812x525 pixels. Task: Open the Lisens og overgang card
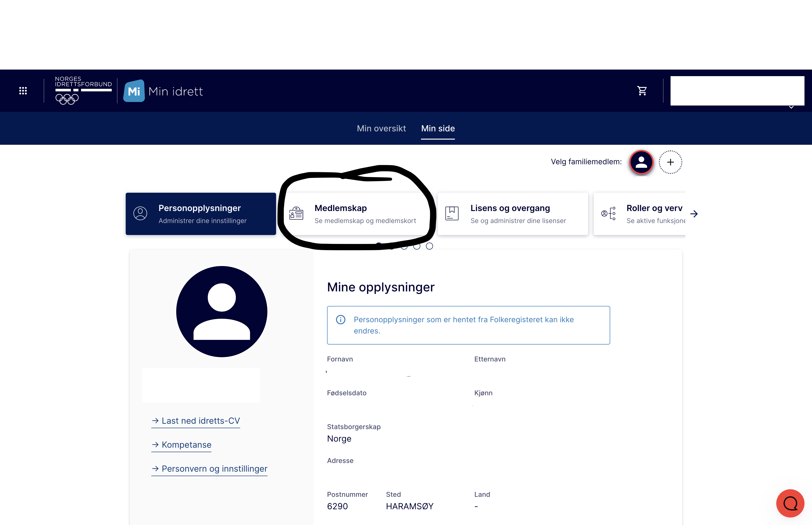coord(513,214)
